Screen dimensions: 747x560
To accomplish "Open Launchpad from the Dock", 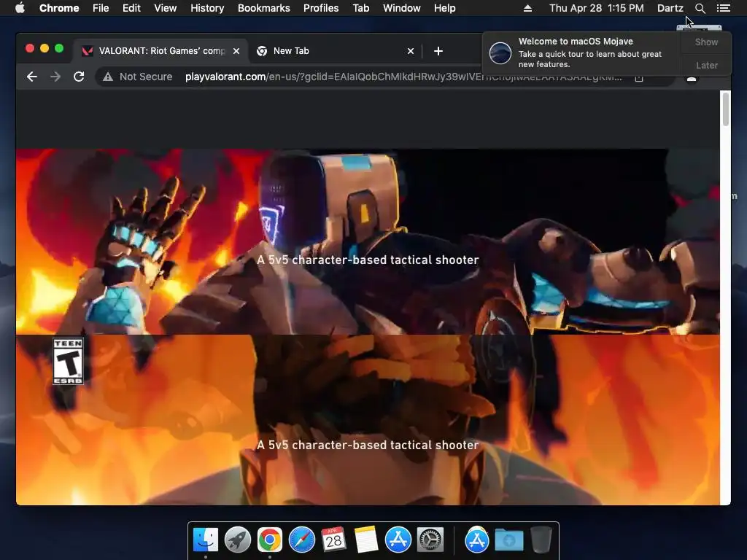I will coord(238,540).
